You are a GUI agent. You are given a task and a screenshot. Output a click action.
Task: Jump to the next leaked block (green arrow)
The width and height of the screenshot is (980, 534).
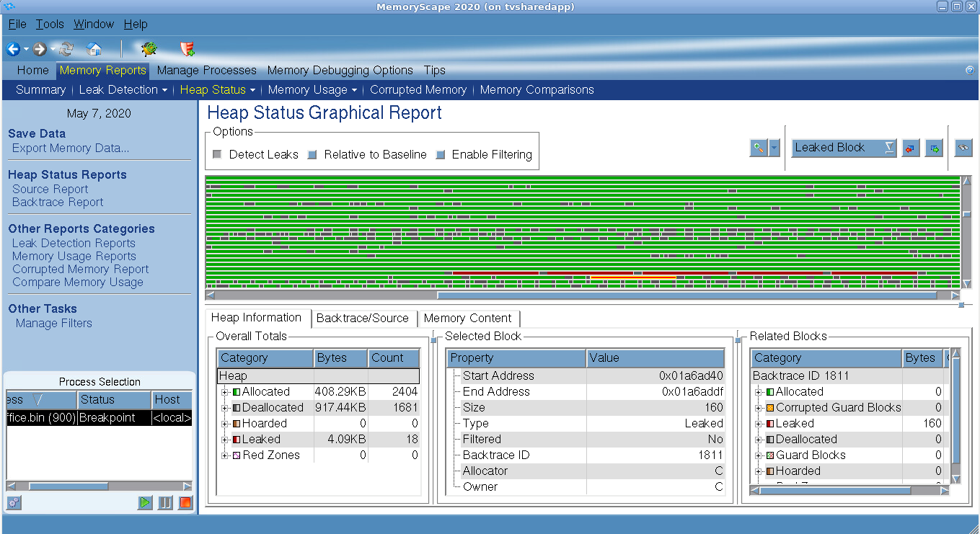(934, 148)
